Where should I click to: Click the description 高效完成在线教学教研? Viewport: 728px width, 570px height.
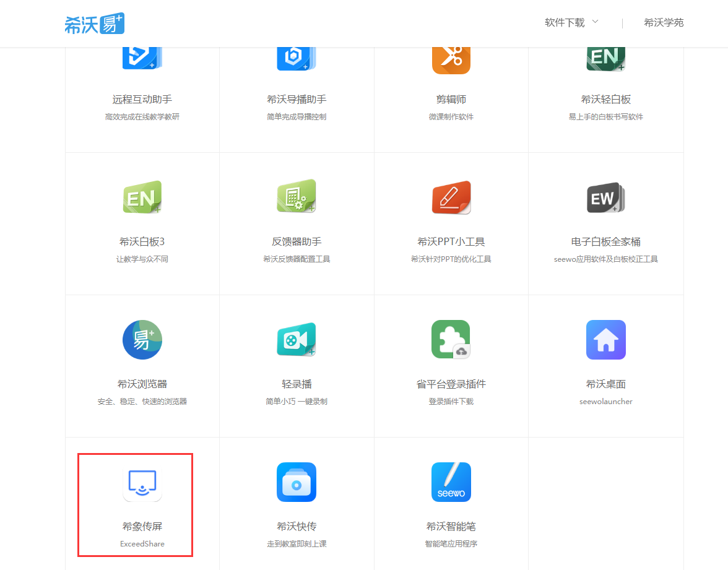142,117
